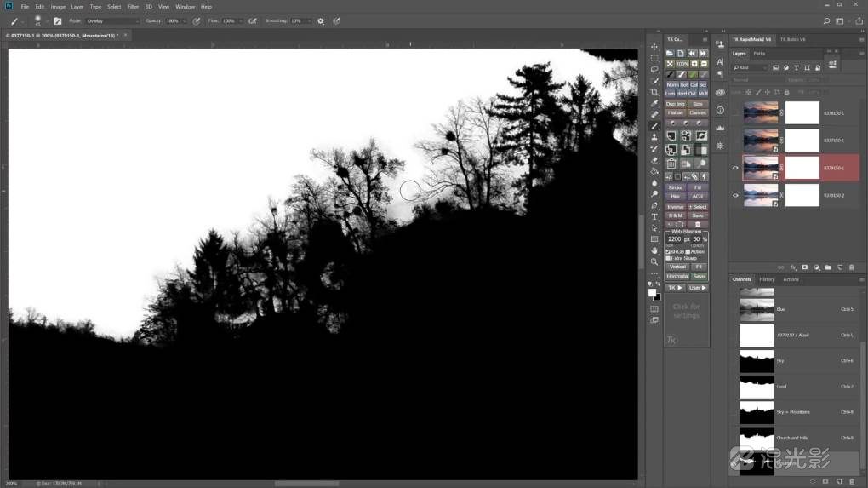Select the Clone Stamp tool
Viewport: 868px width, 488px height.
pos(654,137)
